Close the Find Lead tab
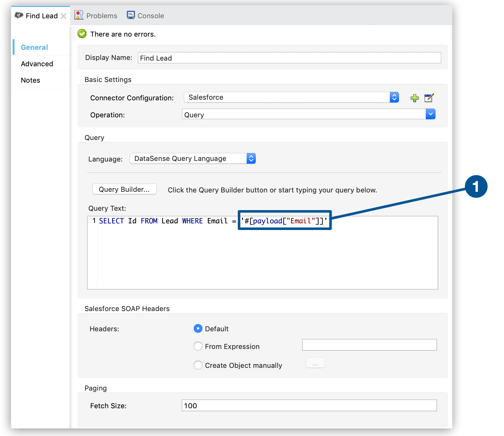 click(x=63, y=16)
